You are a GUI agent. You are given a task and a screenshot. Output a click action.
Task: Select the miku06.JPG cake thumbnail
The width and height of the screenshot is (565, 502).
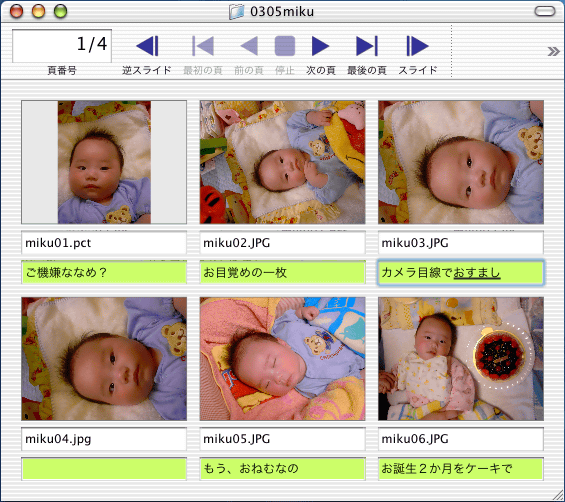(x=461, y=359)
